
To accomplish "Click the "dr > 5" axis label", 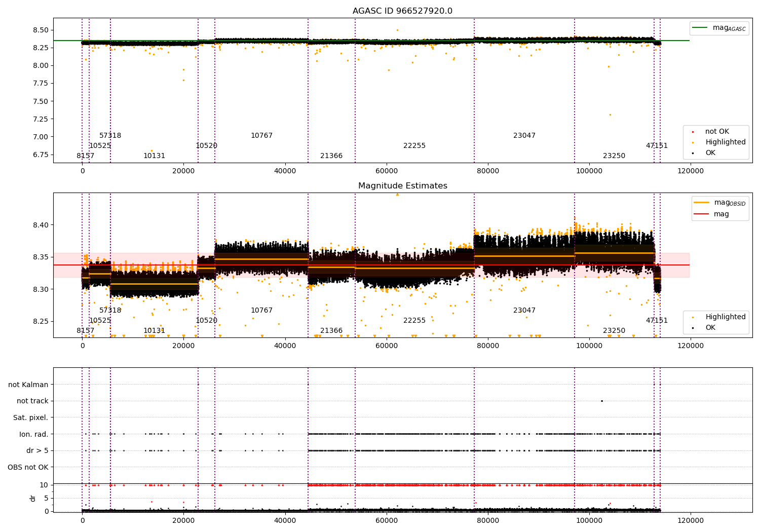I will [x=37, y=450].
